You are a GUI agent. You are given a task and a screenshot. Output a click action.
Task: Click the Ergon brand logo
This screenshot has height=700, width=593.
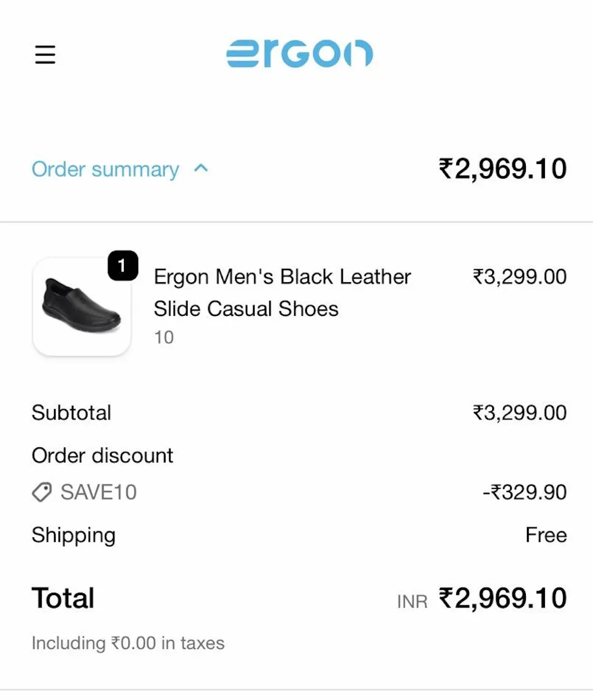pos(299,54)
